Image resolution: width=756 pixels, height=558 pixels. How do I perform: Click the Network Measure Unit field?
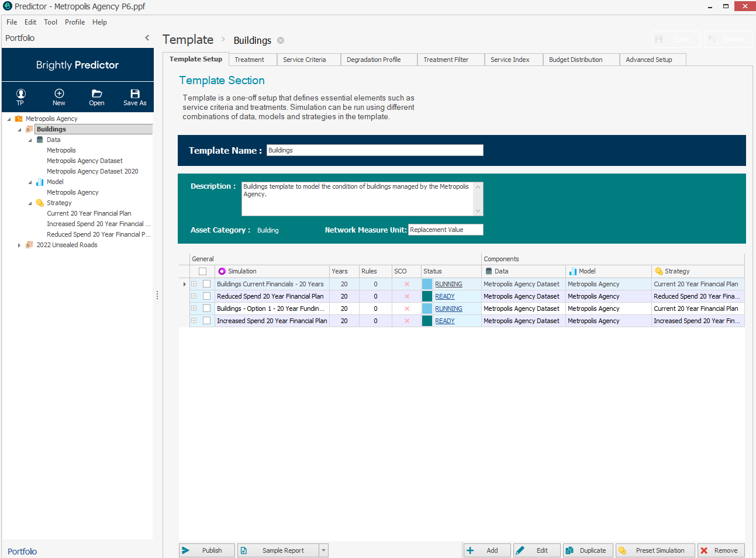click(x=446, y=230)
